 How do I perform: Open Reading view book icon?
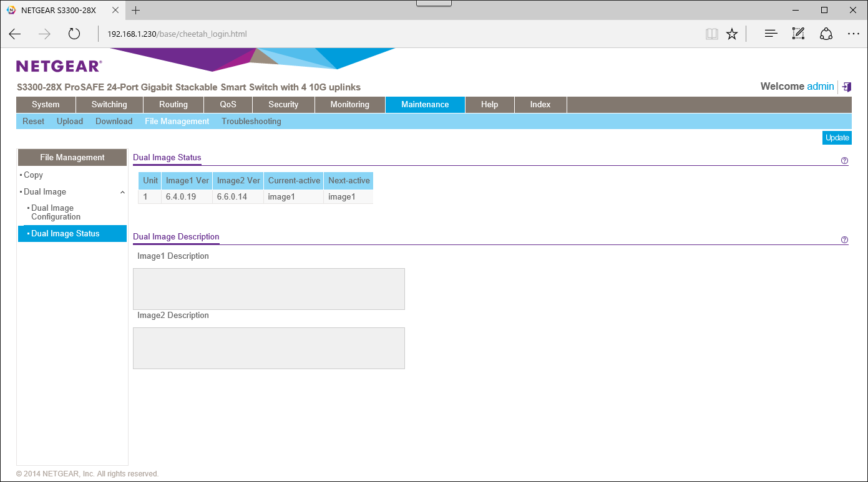pyautogui.click(x=712, y=34)
